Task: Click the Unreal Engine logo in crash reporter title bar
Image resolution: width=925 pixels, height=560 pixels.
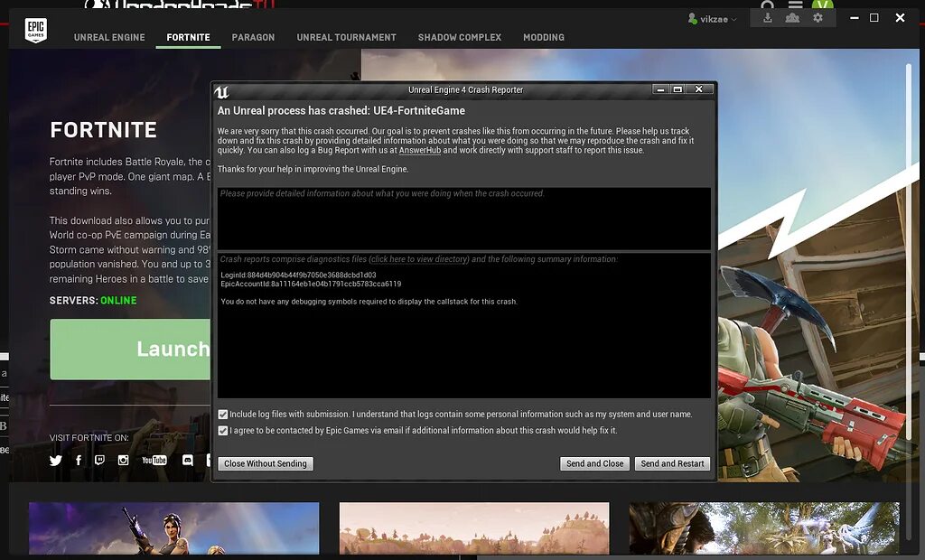Action: pos(222,91)
